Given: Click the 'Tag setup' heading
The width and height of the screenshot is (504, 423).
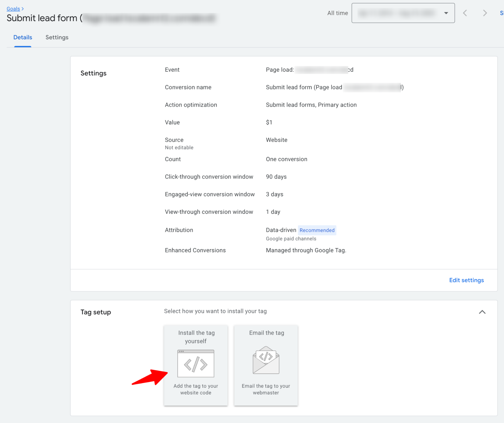Looking at the screenshot, I should [x=96, y=312].
